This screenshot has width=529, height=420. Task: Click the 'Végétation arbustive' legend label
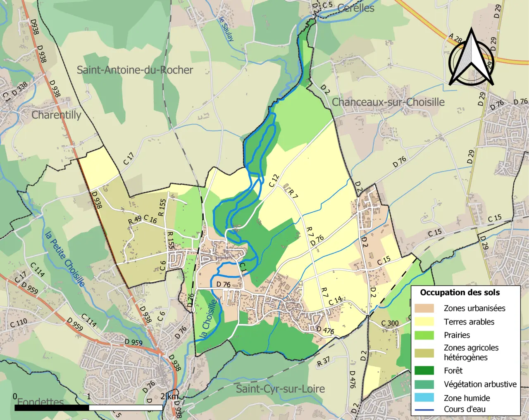click(480, 384)
